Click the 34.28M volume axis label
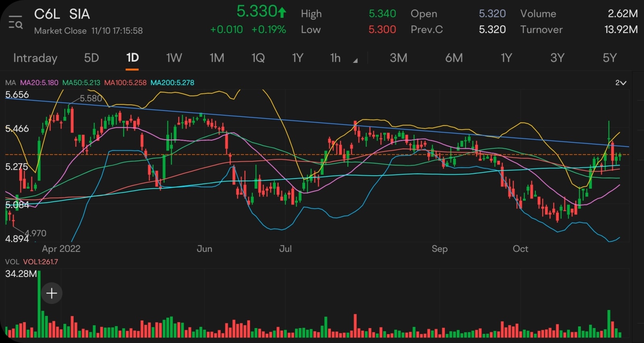 tap(21, 274)
